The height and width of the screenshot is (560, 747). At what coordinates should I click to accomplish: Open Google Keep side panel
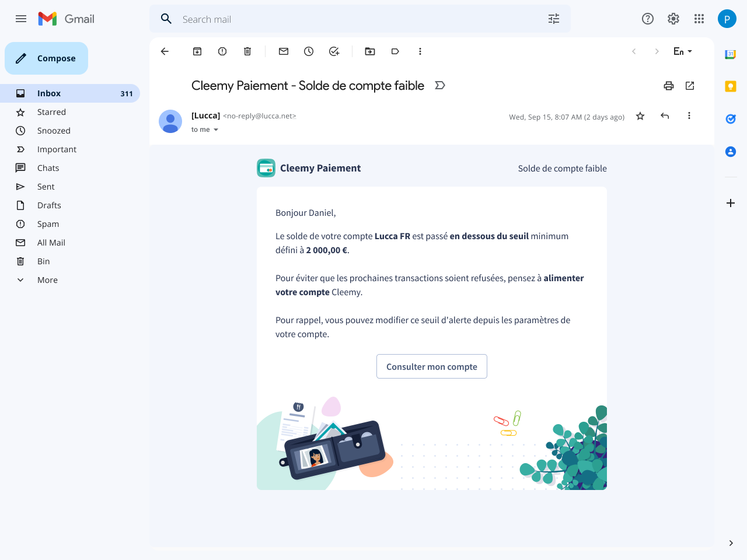[x=731, y=86]
